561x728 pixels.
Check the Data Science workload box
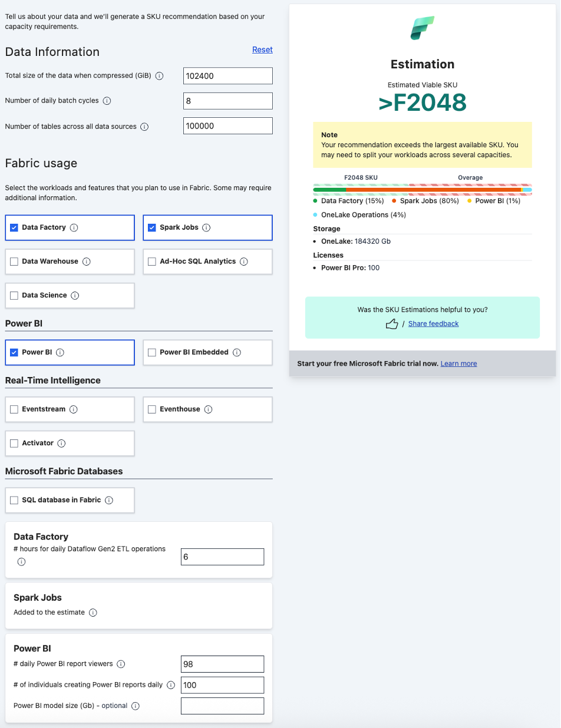point(14,296)
